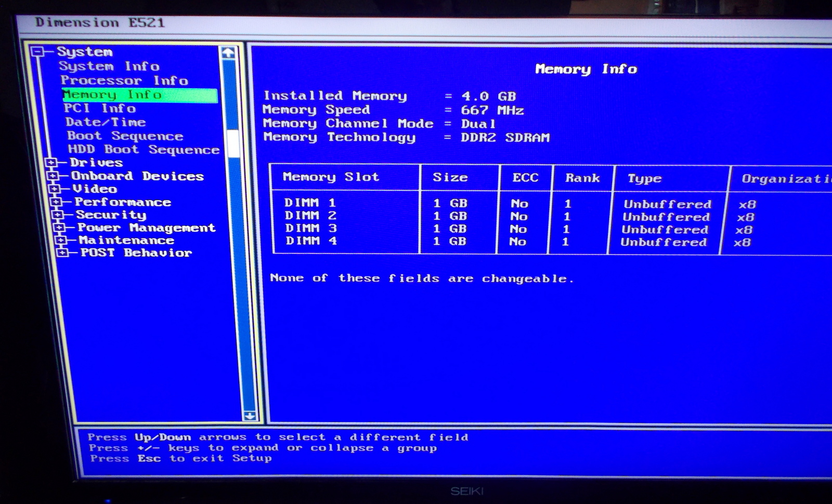Viewport: 832px width, 504px height.
Task: Click the sidebar scrollbar thumb
Action: tap(233, 142)
